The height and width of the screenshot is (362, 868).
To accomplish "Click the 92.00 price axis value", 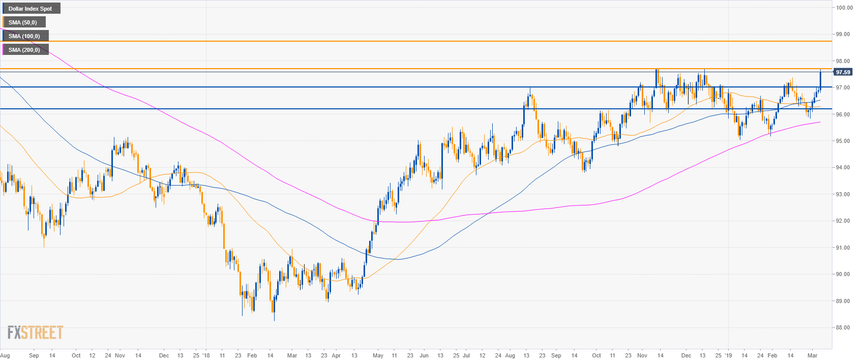I will pos(844,221).
